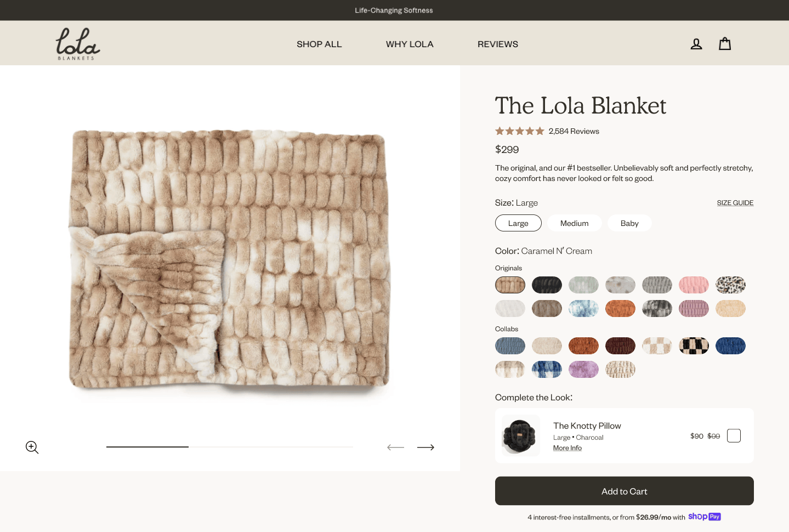This screenshot has height=532, width=789.
Task: Open the user account icon
Action: [696, 44]
